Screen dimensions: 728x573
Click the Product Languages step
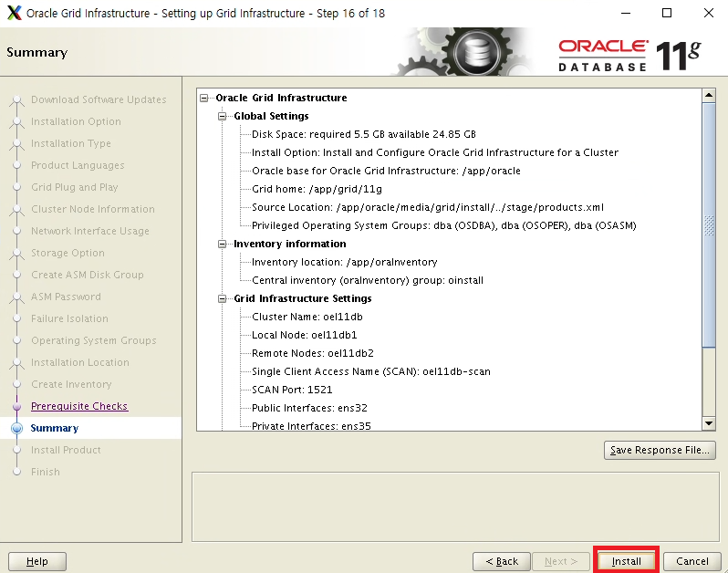tap(78, 165)
